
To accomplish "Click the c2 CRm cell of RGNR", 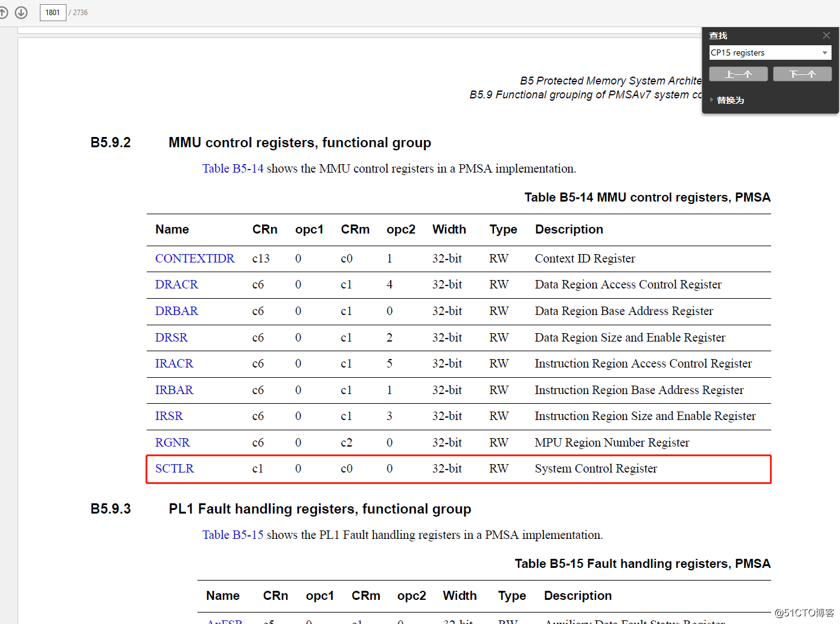I will (347, 442).
